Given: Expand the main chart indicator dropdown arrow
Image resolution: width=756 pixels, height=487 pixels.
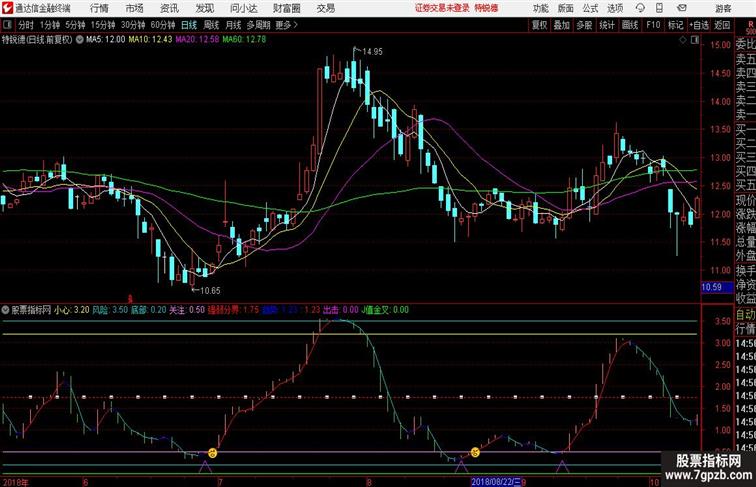Looking at the screenshot, I should [79, 40].
